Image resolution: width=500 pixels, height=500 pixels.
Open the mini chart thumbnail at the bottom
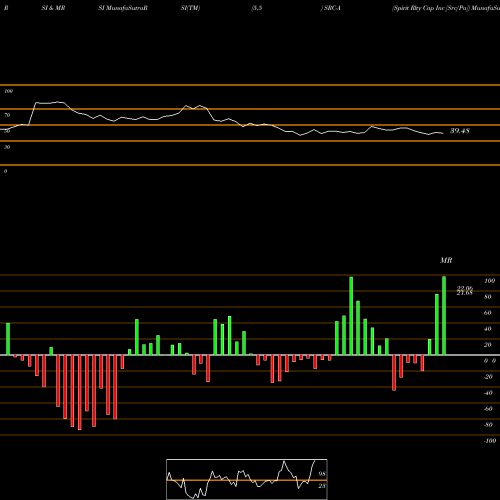tap(247, 479)
